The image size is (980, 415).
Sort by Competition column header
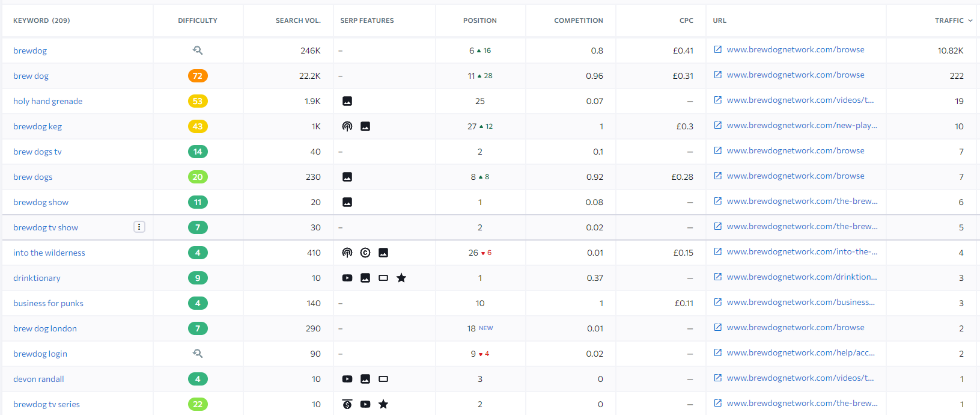tap(579, 20)
